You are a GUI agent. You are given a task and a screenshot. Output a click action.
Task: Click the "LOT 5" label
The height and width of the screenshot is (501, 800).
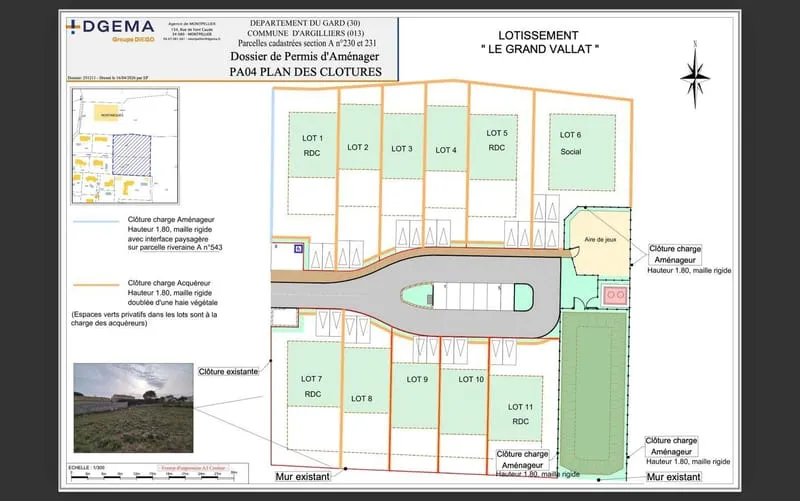coord(497,133)
